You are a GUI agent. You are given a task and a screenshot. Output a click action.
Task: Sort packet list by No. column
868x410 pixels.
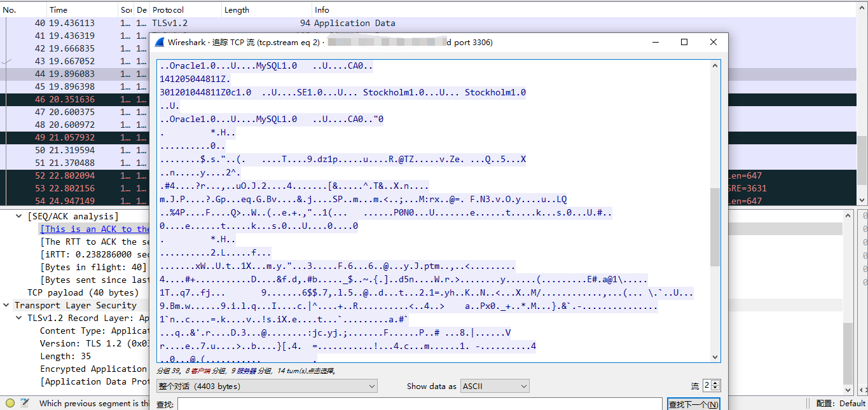24,10
